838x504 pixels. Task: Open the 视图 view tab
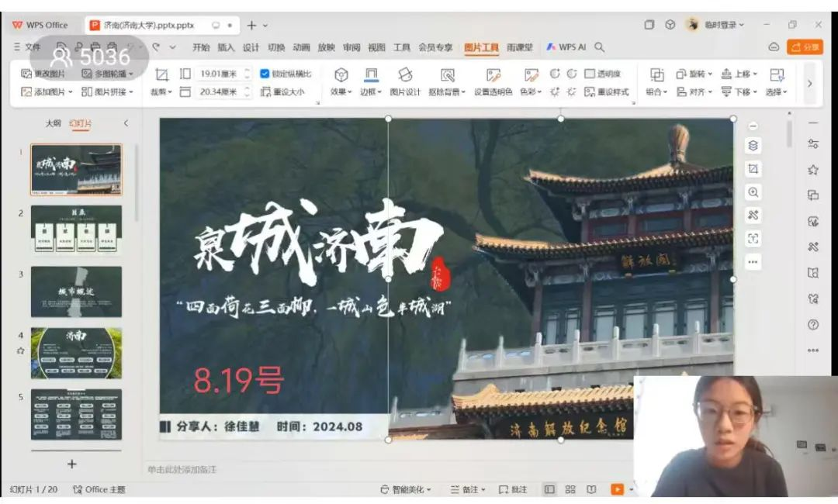click(x=377, y=47)
